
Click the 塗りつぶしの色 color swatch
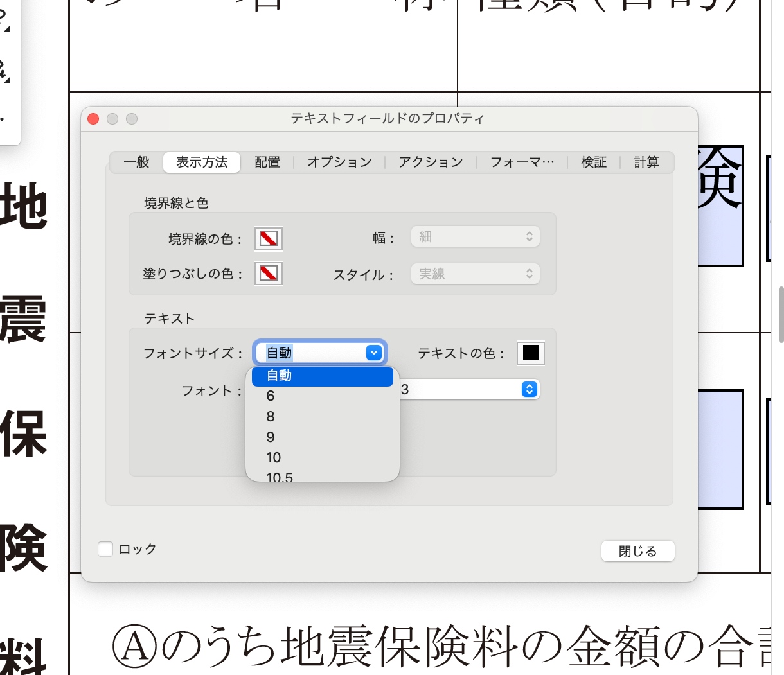click(x=268, y=274)
